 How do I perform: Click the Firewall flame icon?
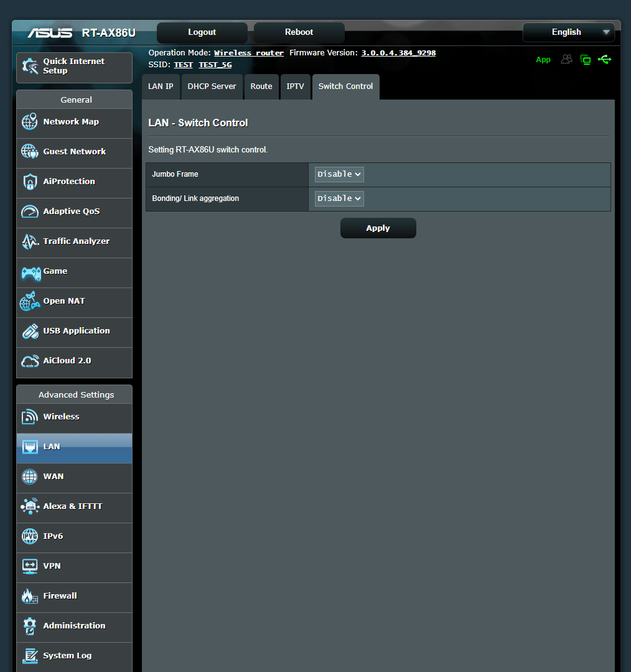[30, 596]
